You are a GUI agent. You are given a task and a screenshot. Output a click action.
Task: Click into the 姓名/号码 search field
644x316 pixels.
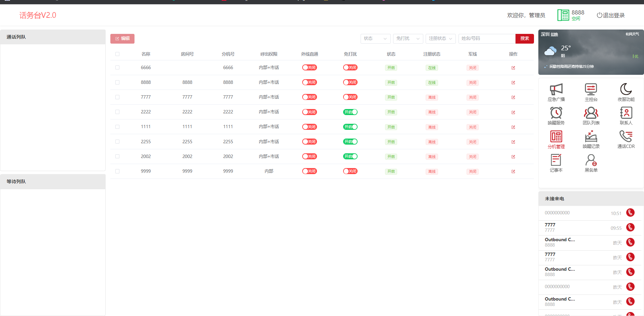click(x=486, y=39)
